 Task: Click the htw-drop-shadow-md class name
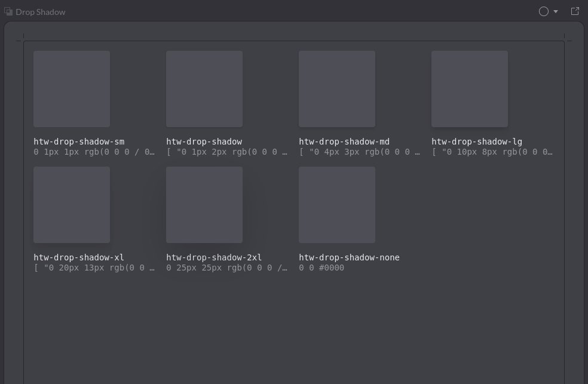[344, 142]
